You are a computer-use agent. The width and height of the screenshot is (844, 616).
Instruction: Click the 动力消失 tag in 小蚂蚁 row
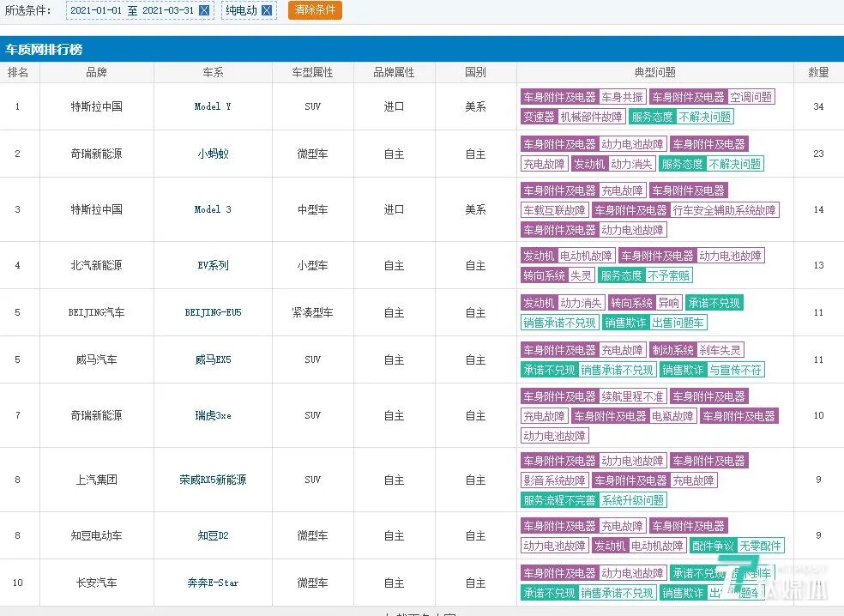[630, 164]
